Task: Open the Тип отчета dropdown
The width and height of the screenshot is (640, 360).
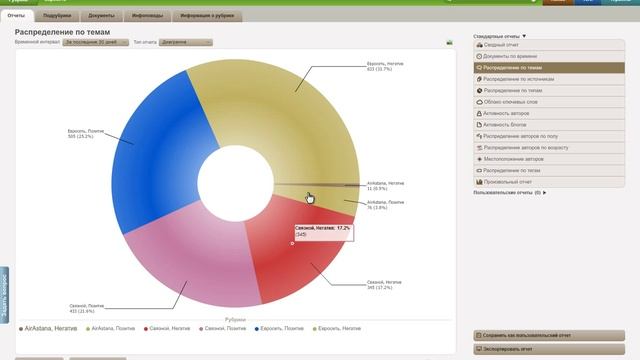Action: click(x=186, y=42)
